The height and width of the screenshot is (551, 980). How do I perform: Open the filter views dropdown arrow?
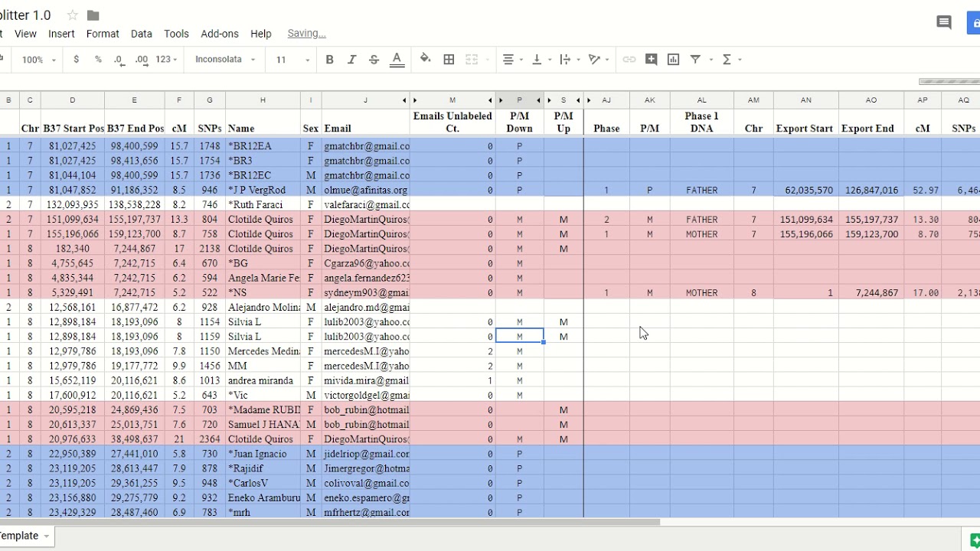coord(711,60)
